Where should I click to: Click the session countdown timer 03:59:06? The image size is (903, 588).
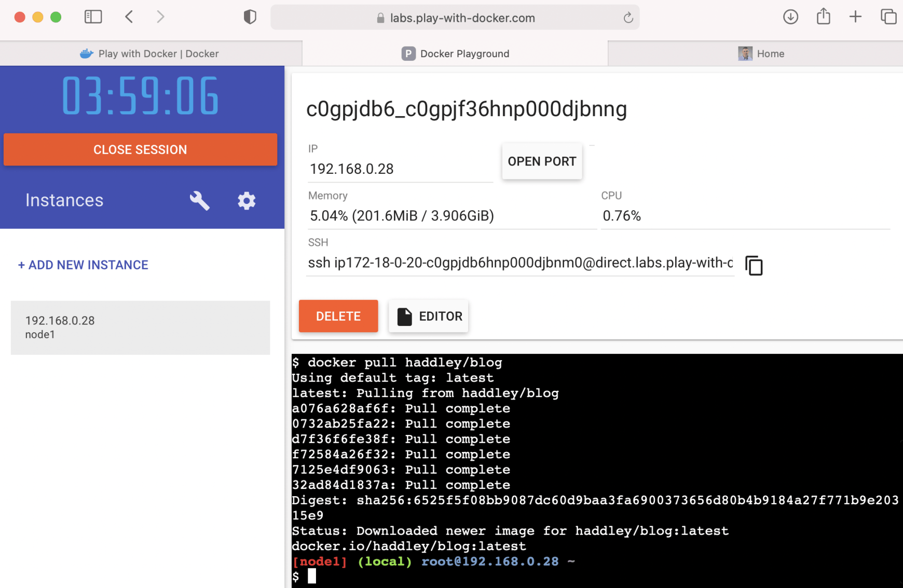(140, 96)
